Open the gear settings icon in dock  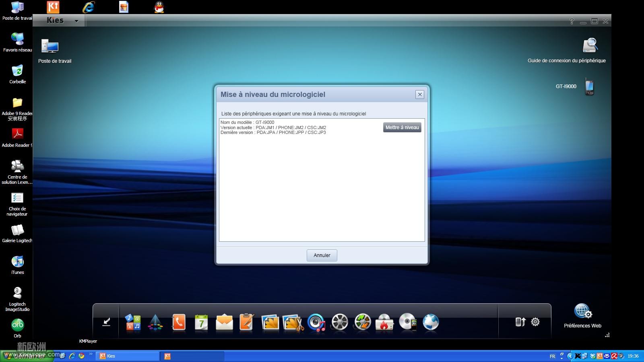click(535, 322)
